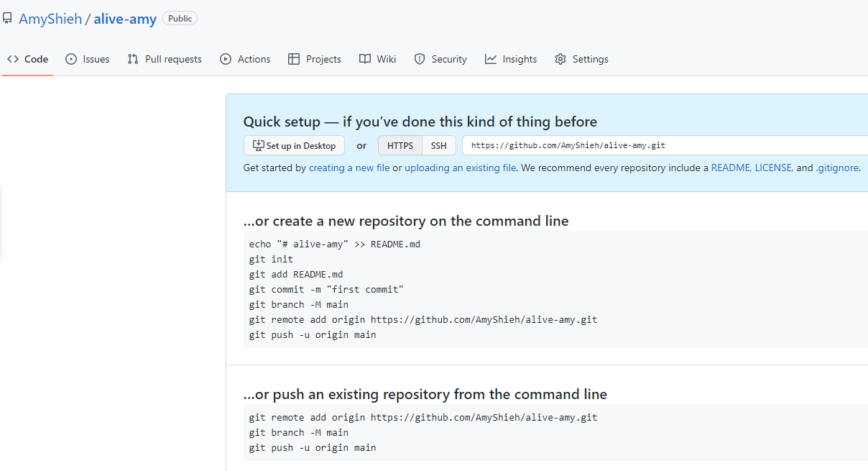Image resolution: width=868 pixels, height=471 pixels.
Task: Follow the 'uploading an existing file' link
Action: click(x=460, y=168)
